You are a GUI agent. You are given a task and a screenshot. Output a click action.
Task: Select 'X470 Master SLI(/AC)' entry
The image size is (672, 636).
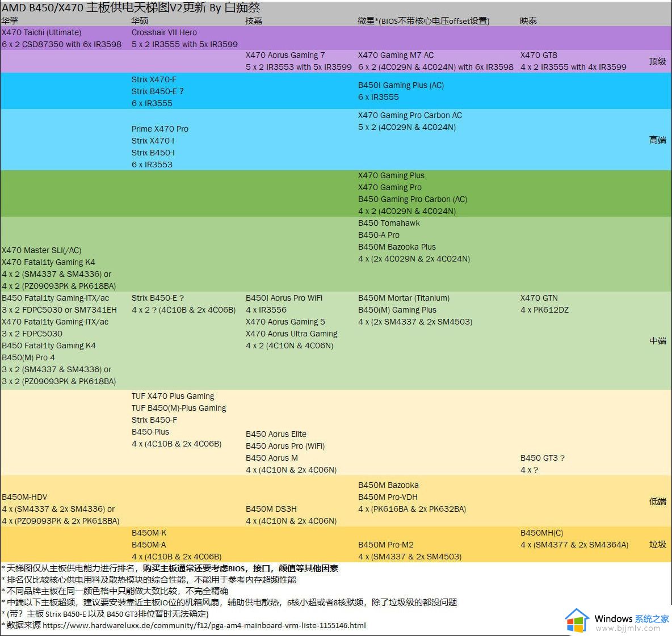coord(41,250)
